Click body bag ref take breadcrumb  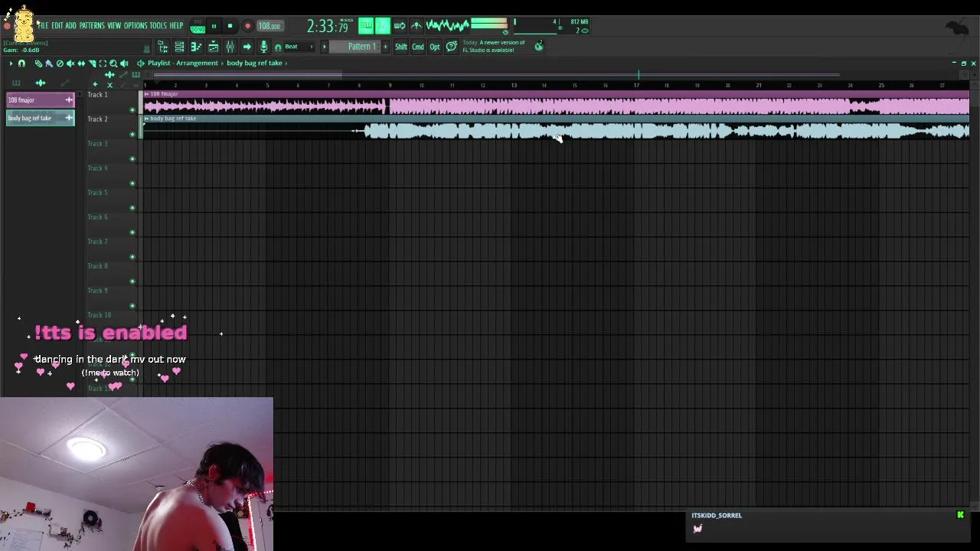(254, 63)
